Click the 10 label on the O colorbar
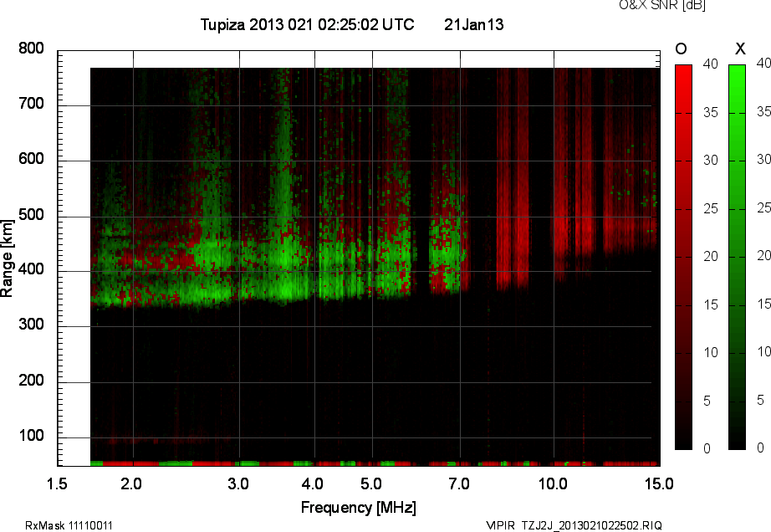Image resolution: width=771 pixels, height=532 pixels. click(711, 352)
